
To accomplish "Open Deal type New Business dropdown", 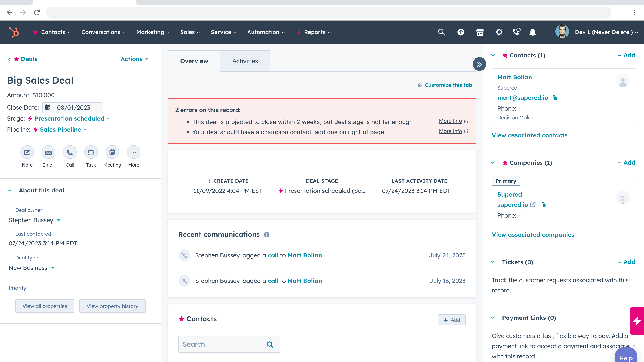I will [32, 268].
